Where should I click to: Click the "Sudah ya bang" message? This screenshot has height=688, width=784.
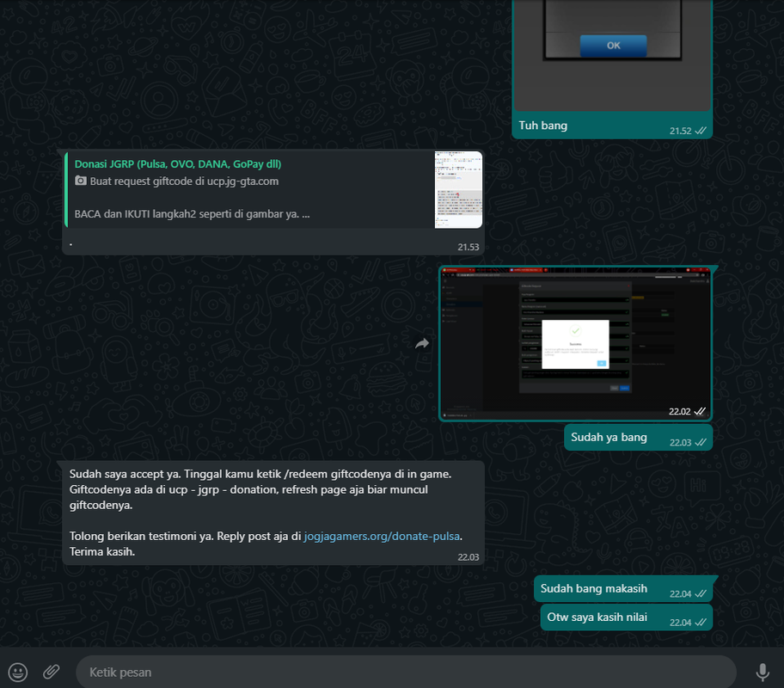638,438
